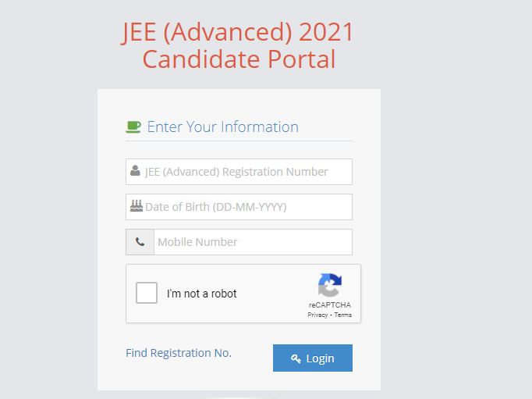532x399 pixels.
Task: Open the reCAPTCHA Privacy link
Action: [x=317, y=315]
